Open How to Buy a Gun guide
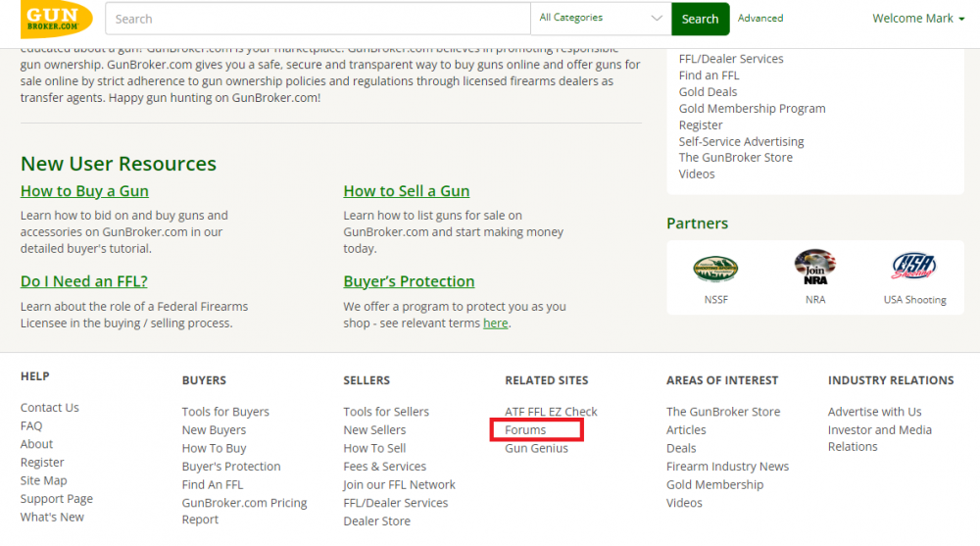 (x=84, y=191)
